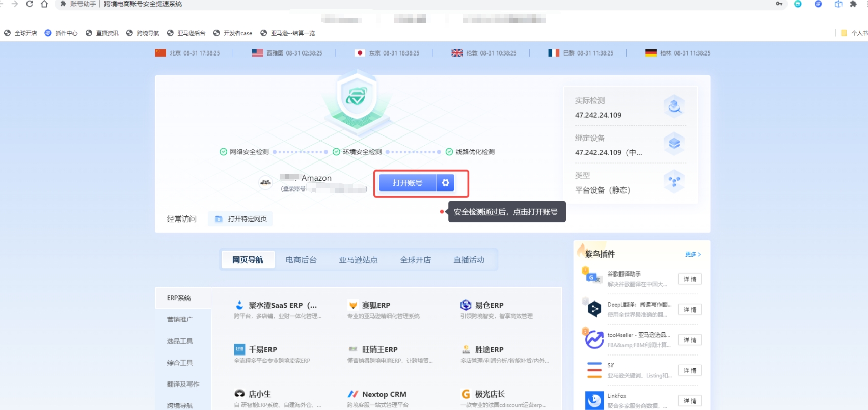Open the puzzle-piece extensions icon
The image size is (868, 410).
[853, 4]
